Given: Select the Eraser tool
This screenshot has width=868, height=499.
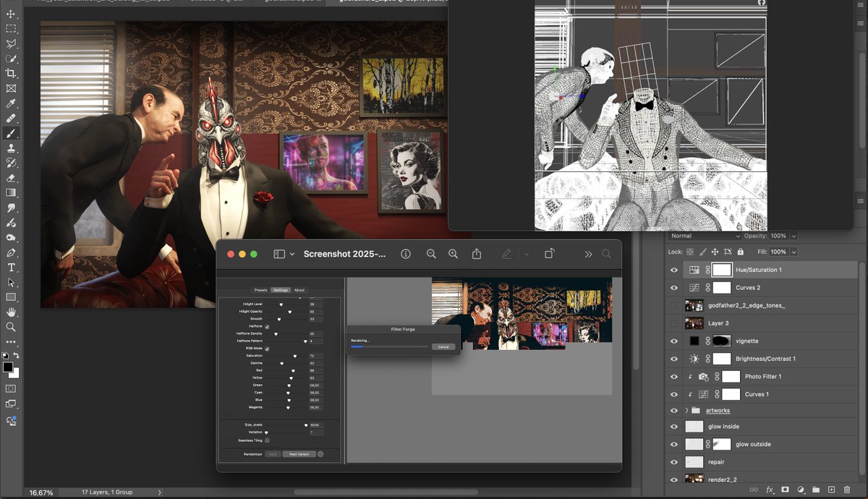Looking at the screenshot, I should pyautogui.click(x=11, y=177).
